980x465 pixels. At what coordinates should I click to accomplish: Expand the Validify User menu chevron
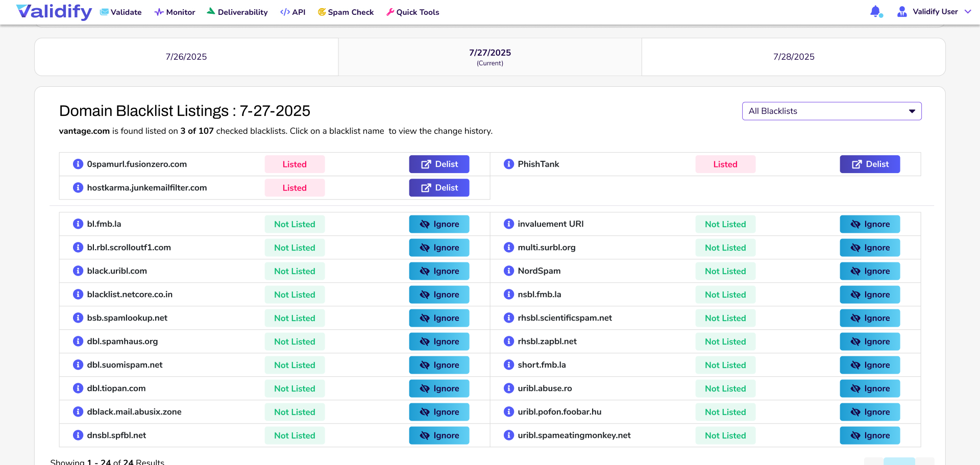click(968, 12)
